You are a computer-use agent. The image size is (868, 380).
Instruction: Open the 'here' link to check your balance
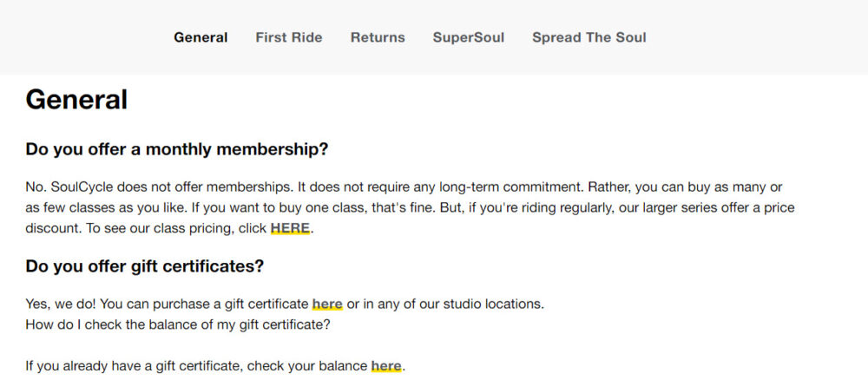[x=386, y=366]
